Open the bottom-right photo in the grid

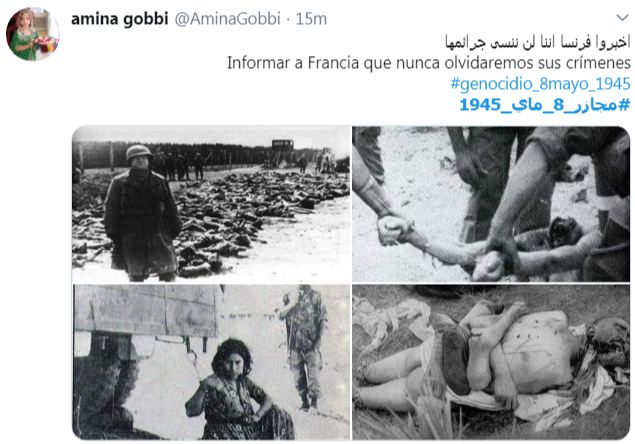pyautogui.click(x=491, y=362)
